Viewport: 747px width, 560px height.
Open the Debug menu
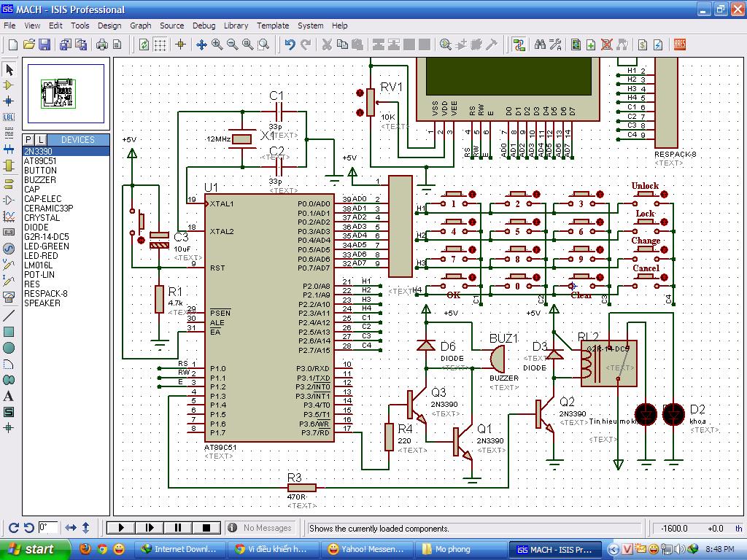(204, 26)
